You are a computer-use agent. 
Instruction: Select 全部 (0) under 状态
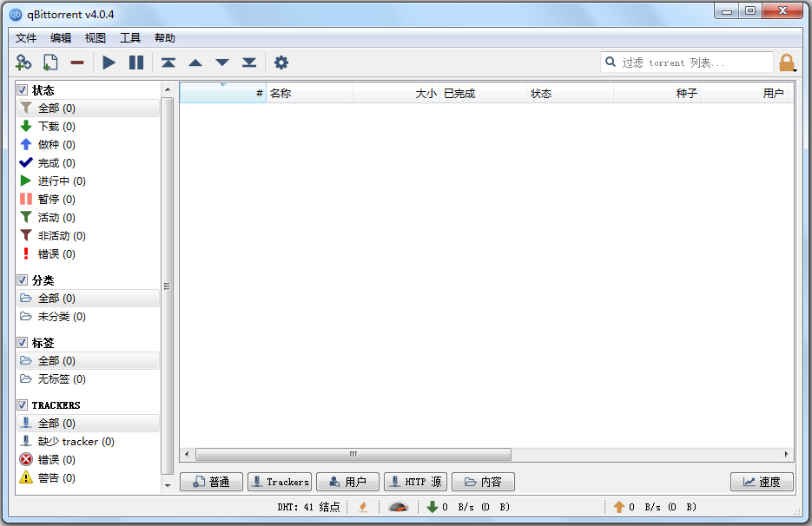(88, 108)
